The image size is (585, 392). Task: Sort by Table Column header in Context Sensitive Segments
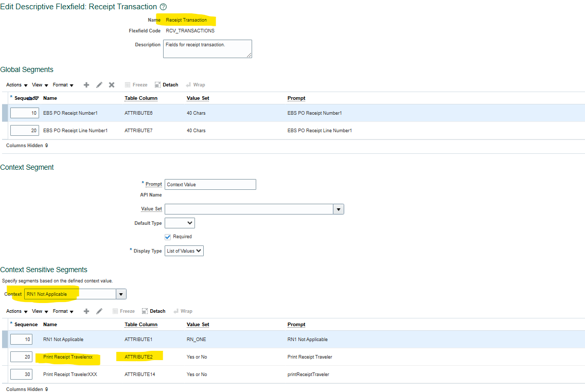pos(141,325)
